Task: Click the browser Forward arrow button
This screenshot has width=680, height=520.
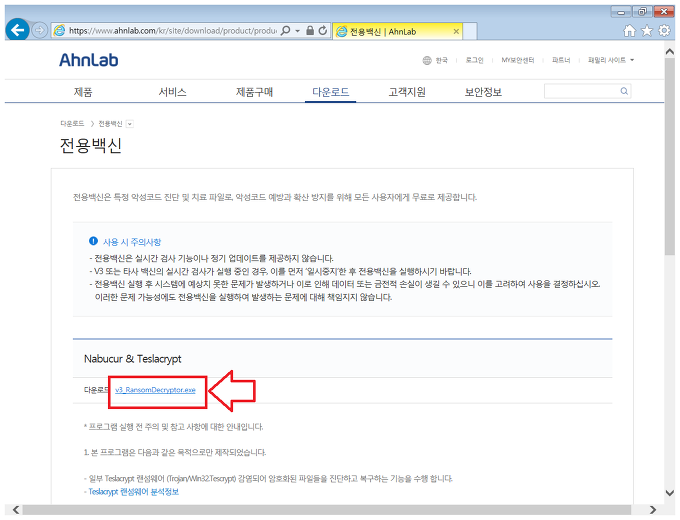Action: coord(40,30)
